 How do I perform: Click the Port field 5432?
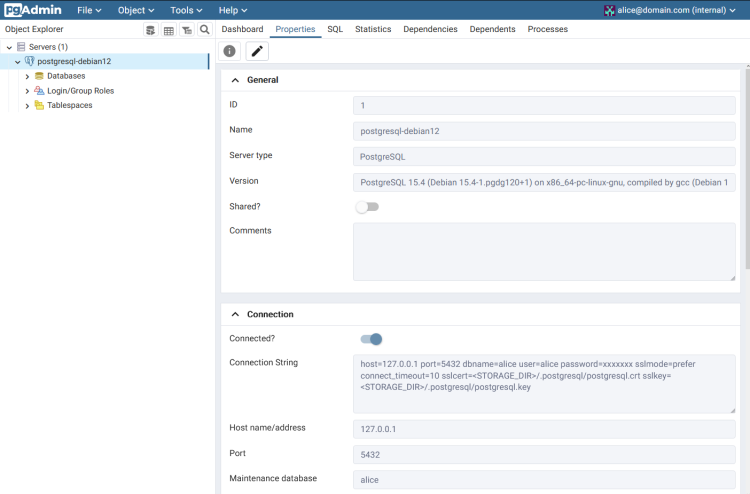544,454
